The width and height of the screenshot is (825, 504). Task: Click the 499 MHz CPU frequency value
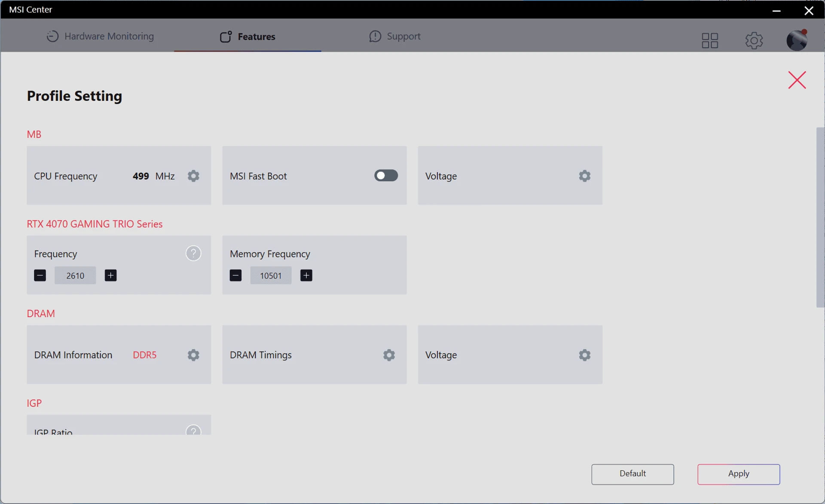[153, 176]
